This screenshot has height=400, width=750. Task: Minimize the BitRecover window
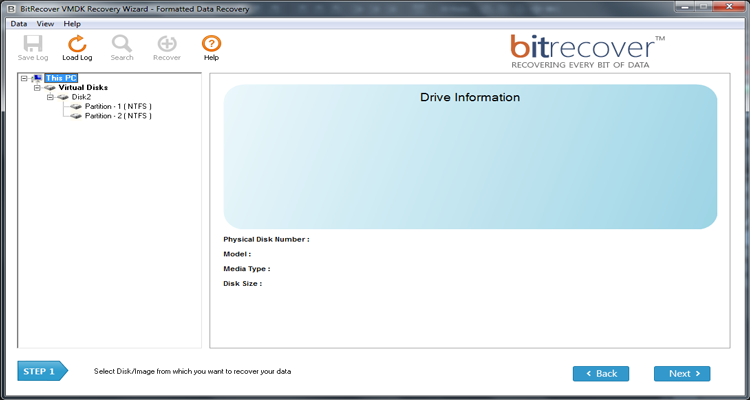684,7
